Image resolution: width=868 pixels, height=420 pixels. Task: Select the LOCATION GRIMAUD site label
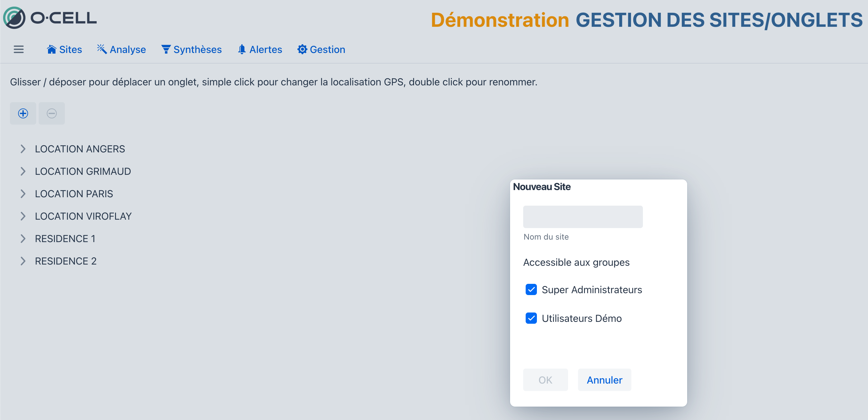[x=83, y=171]
